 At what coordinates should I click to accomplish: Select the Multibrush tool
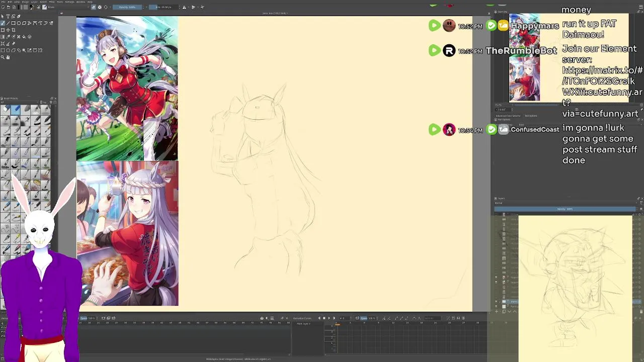(51, 23)
